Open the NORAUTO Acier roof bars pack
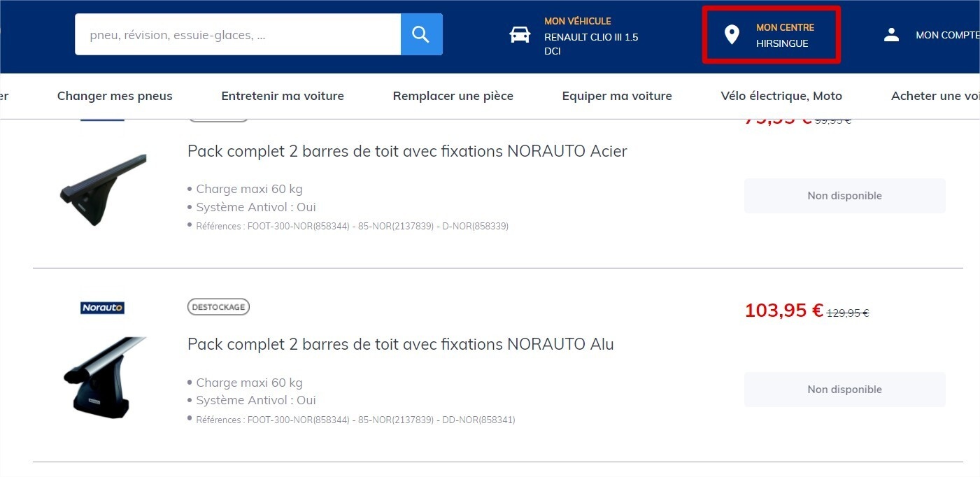Viewport: 980px width, 477px height. (x=407, y=151)
